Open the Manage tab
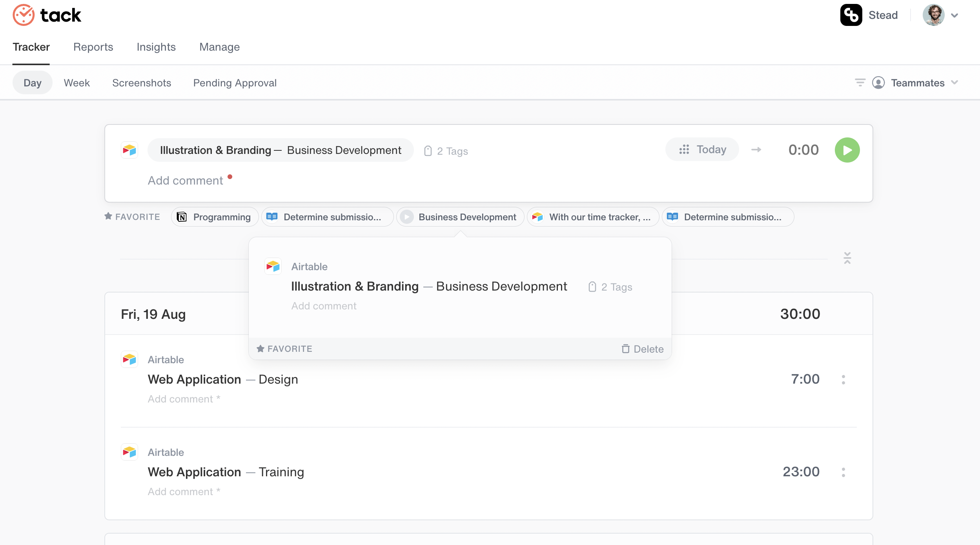 point(219,47)
